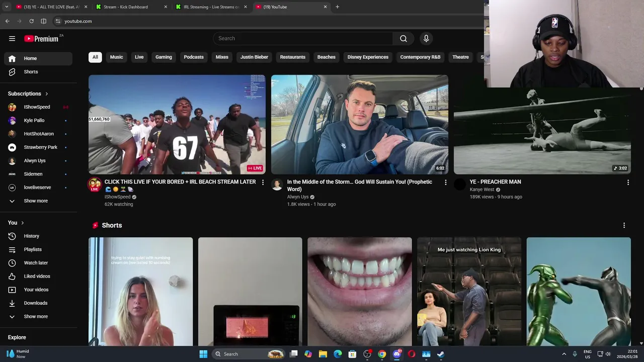This screenshot has width=644, height=362.
Task: Open YE - PREACHER MAN video title
Action: coord(495,182)
